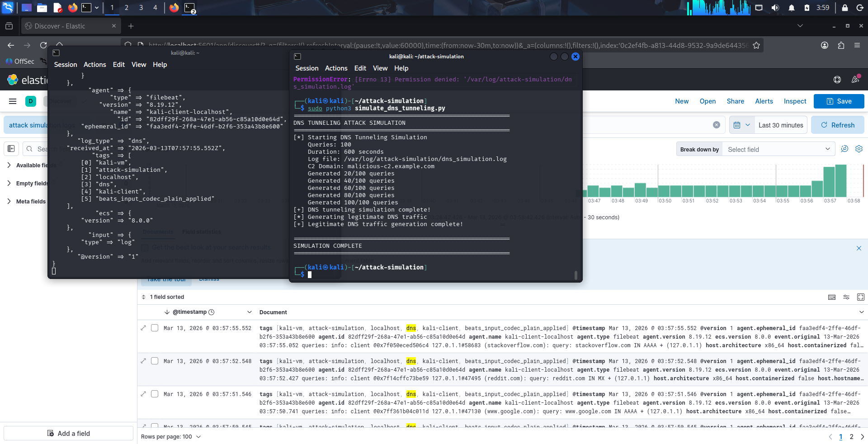Expand Empty fields section

[9, 184]
